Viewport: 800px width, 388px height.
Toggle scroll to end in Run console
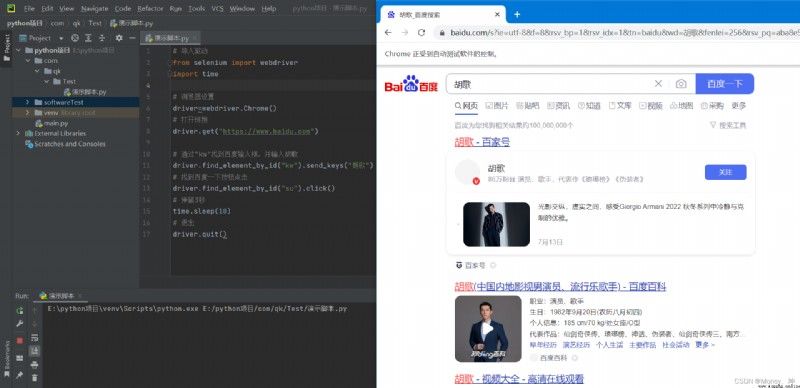point(35,351)
